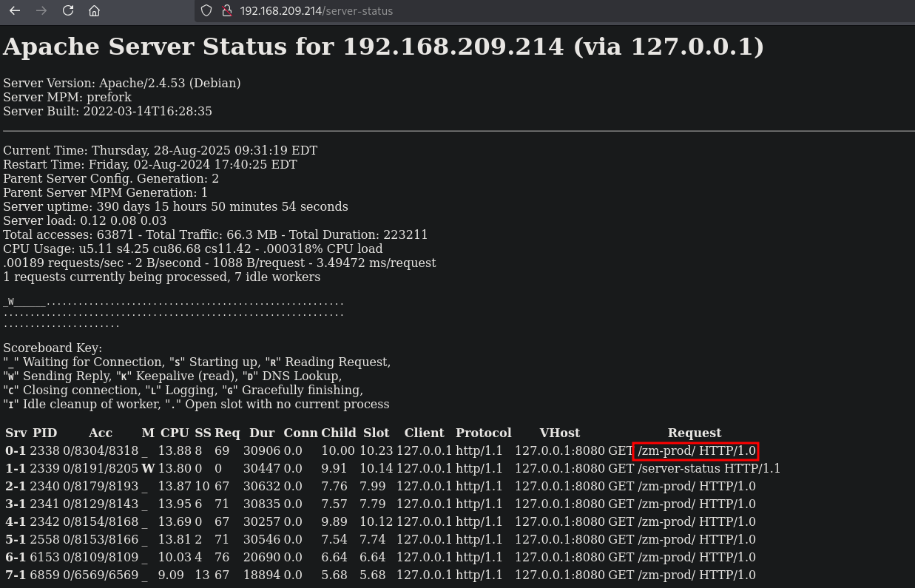Click the Server Version Apache/2.4.53 line
The height and width of the screenshot is (588, 915).
pos(121,83)
